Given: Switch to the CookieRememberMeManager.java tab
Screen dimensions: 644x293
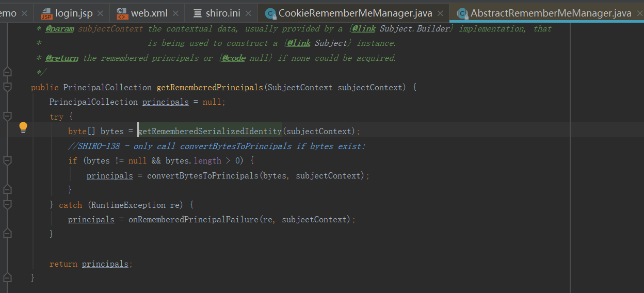Looking at the screenshot, I should 355,13.
